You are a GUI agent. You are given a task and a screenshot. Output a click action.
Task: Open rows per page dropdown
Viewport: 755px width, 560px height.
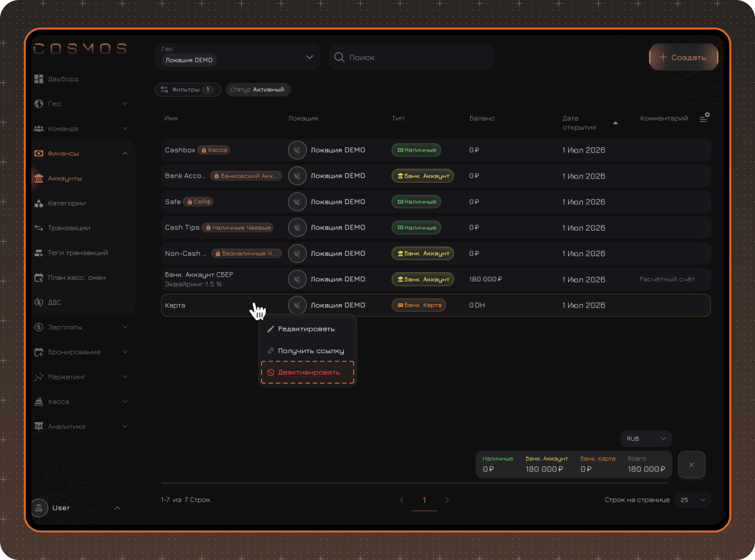pos(693,500)
